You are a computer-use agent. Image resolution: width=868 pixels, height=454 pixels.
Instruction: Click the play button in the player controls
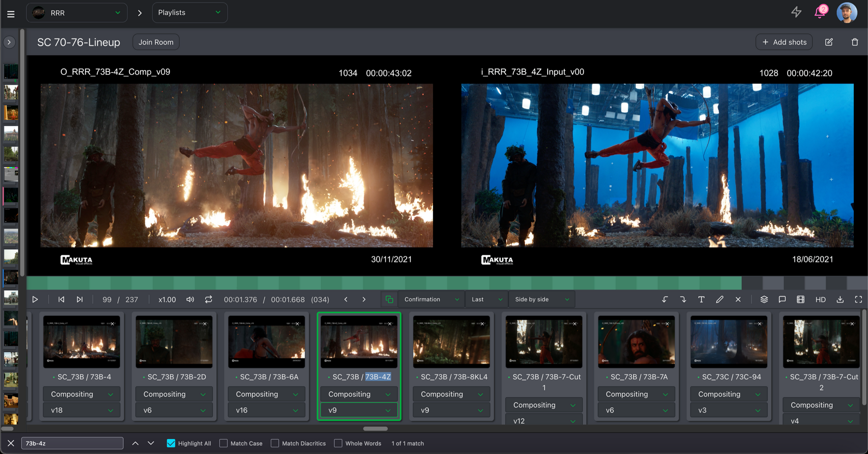tap(35, 299)
